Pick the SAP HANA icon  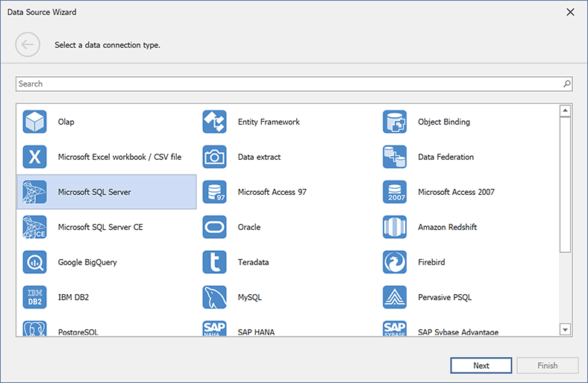tap(214, 328)
